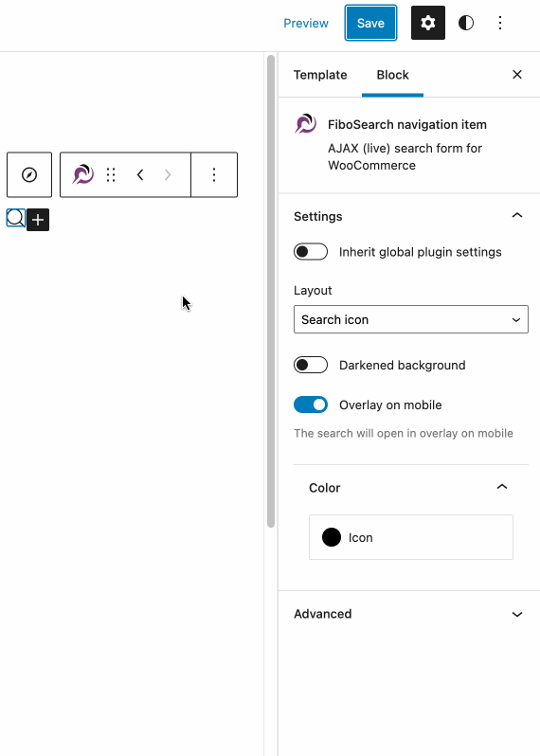Turn on Darkened background toggle

[311, 365]
